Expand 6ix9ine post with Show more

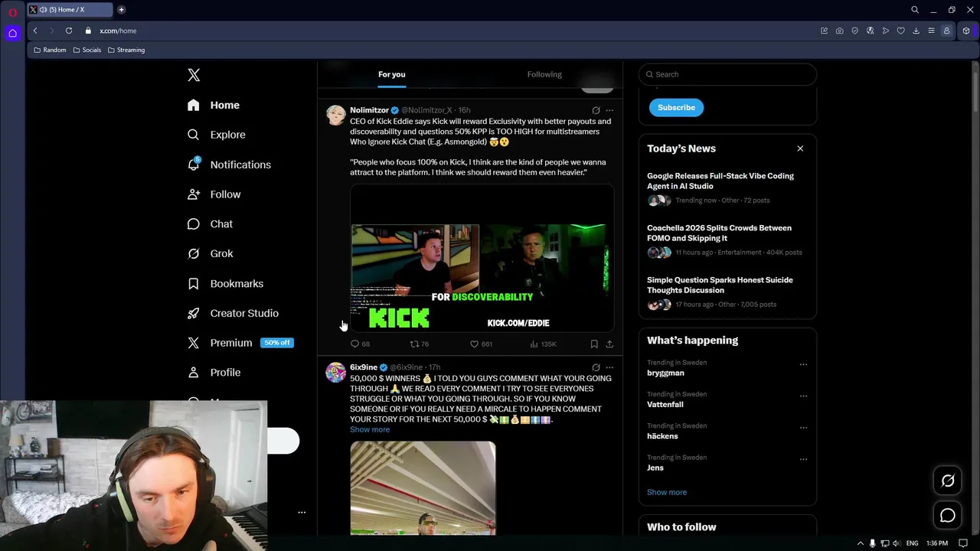click(370, 429)
